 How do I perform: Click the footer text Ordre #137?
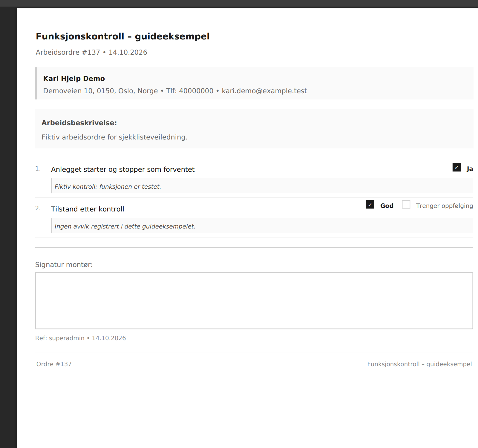click(54, 364)
